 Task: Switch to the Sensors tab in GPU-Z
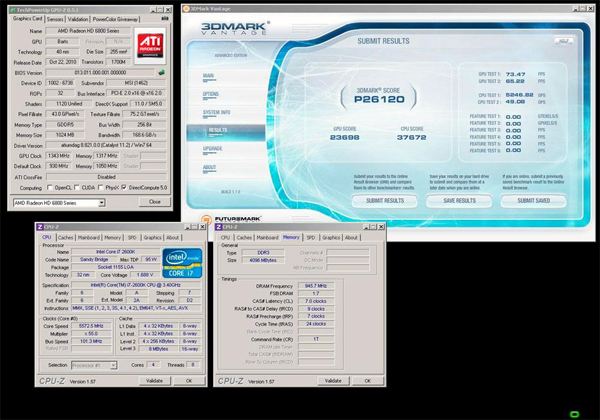[x=55, y=19]
